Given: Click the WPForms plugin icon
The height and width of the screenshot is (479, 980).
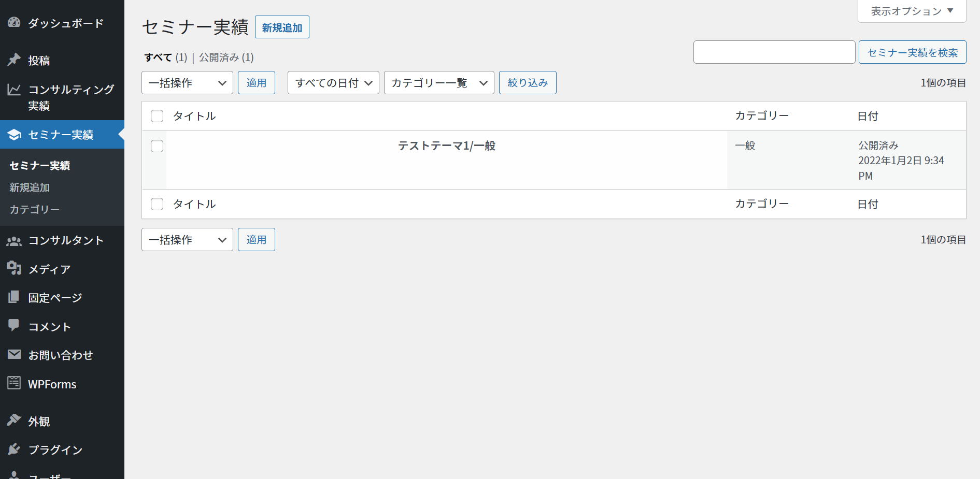Looking at the screenshot, I should 13,383.
